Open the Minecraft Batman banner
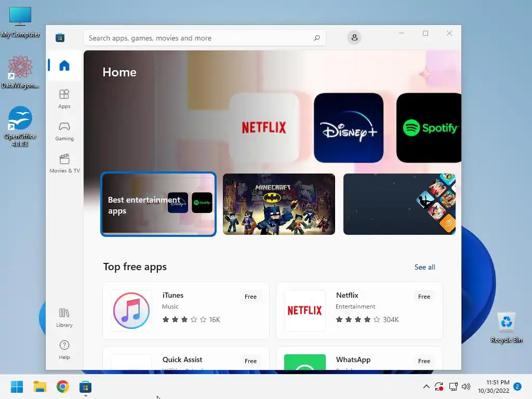This screenshot has width=532, height=399. (x=279, y=204)
